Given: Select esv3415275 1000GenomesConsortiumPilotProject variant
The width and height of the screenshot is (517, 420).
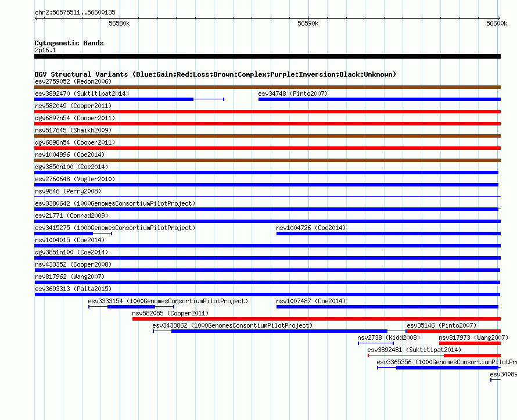Looking at the screenshot, I should (x=73, y=234).
